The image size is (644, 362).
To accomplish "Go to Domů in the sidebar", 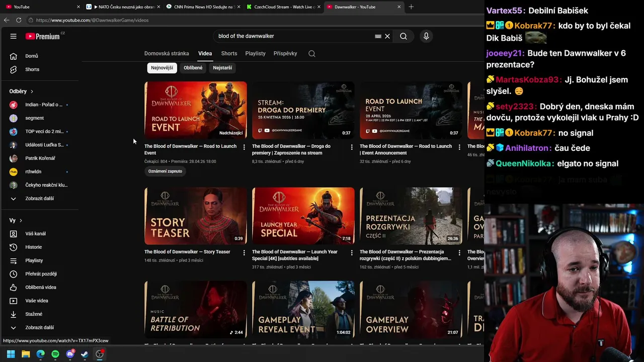I will 32,56.
